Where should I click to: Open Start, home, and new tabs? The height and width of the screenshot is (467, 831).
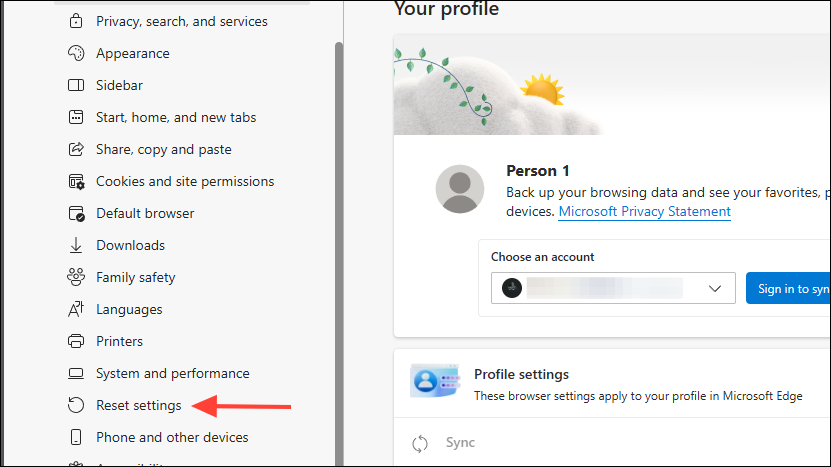(176, 117)
